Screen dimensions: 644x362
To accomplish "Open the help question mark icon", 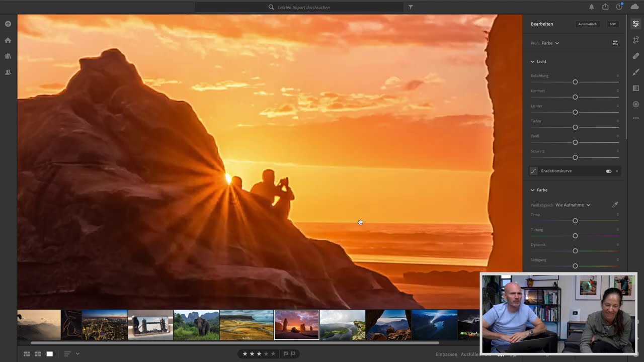I will tap(619, 7).
